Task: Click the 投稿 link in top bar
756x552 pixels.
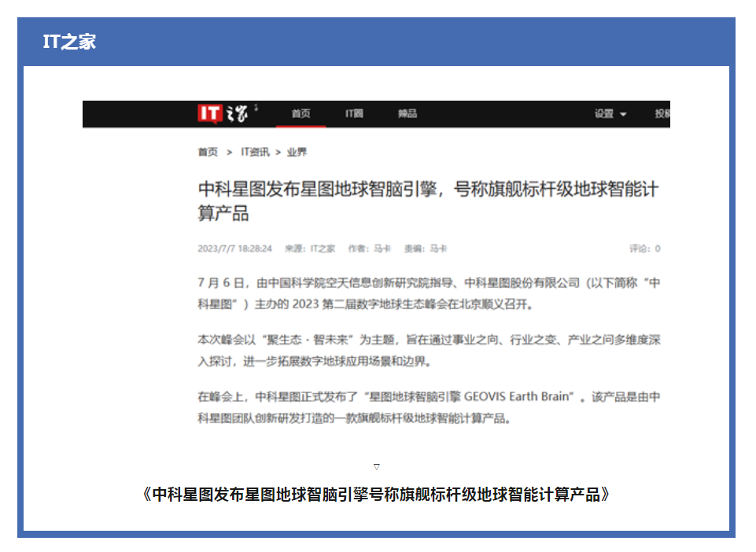Action: click(662, 114)
